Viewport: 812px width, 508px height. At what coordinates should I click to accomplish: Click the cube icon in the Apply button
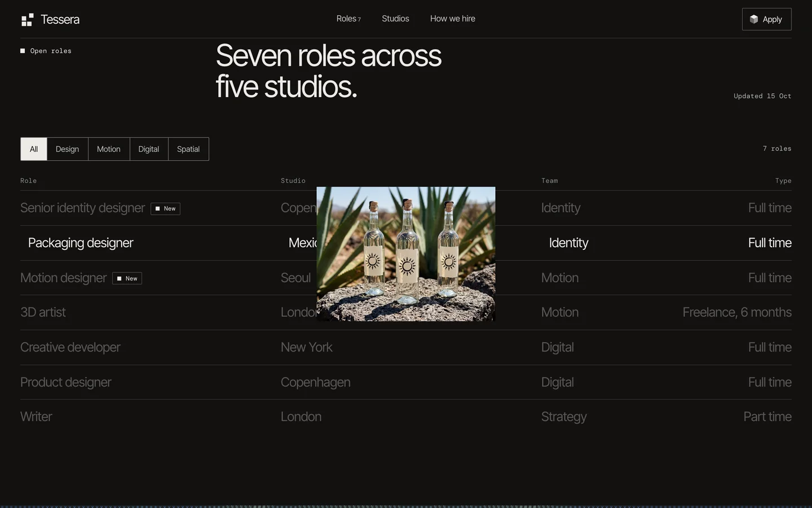click(754, 19)
